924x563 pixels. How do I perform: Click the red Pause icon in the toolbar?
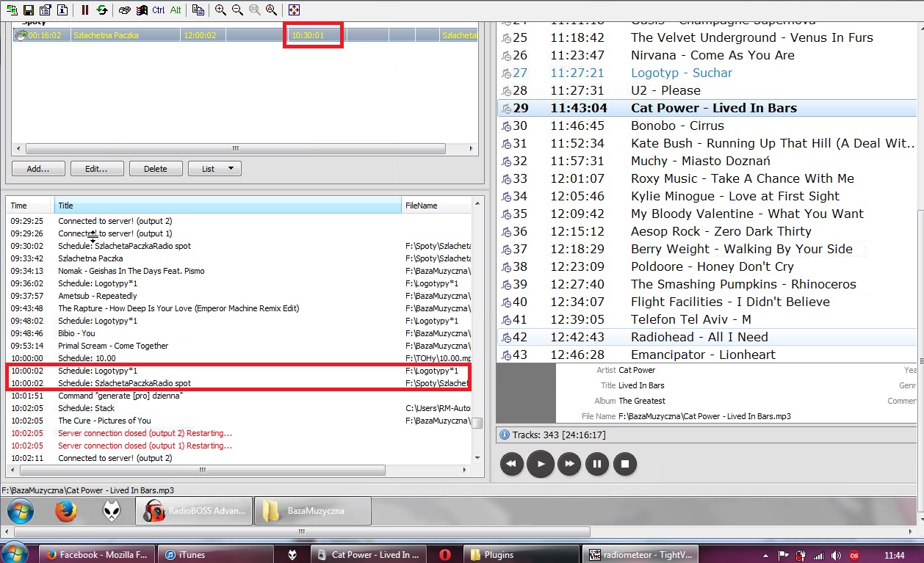[x=85, y=10]
